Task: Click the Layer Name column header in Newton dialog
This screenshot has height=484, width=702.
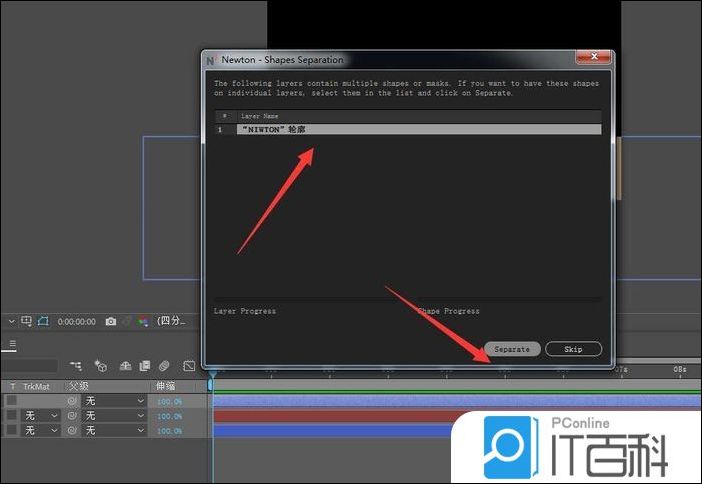Action: click(260, 116)
